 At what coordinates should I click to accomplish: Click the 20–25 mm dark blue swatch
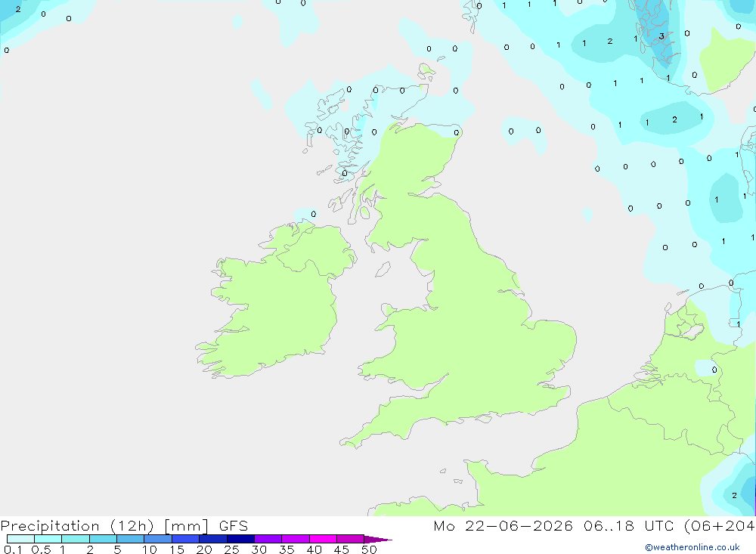(x=213, y=539)
